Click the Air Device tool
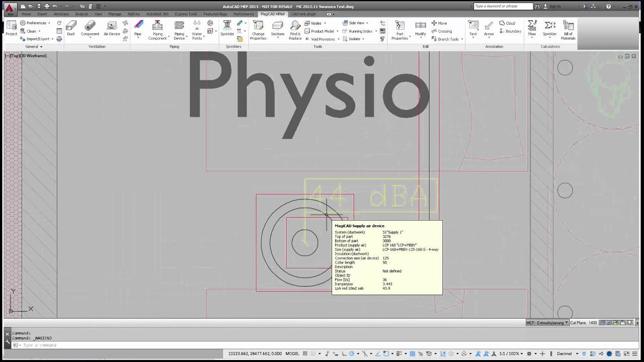This screenshot has width=644, height=362. [x=112, y=29]
